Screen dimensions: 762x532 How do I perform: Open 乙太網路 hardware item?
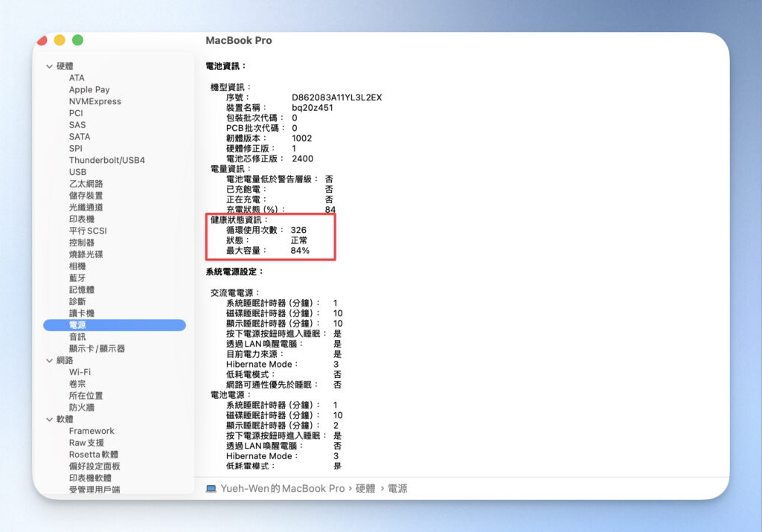coord(86,184)
